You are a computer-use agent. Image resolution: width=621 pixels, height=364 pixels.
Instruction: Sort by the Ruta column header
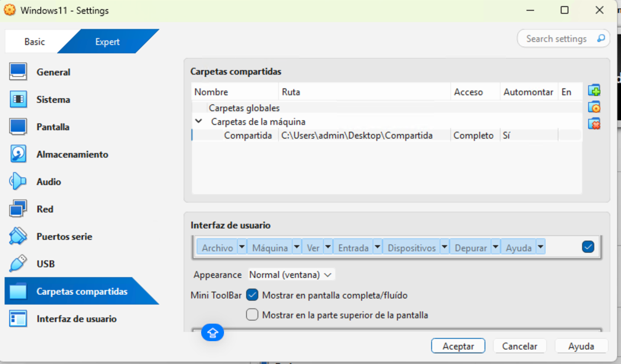(364, 92)
